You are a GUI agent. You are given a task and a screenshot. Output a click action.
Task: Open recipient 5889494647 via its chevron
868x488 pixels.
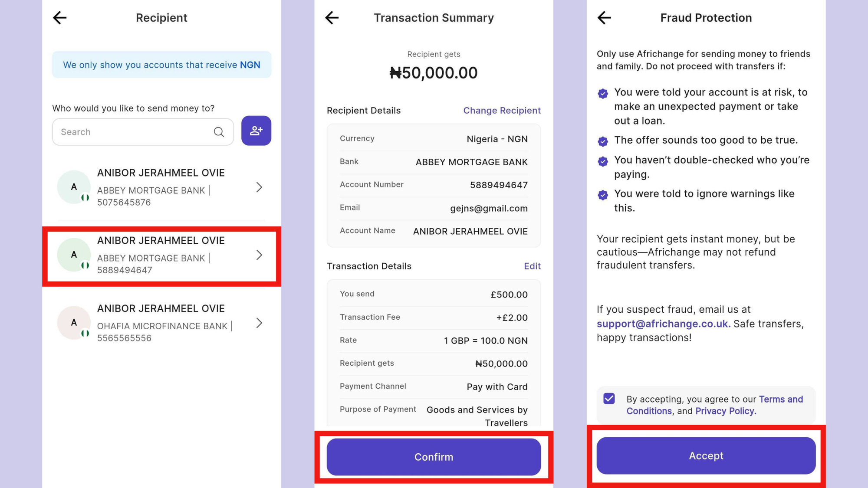coord(259,255)
